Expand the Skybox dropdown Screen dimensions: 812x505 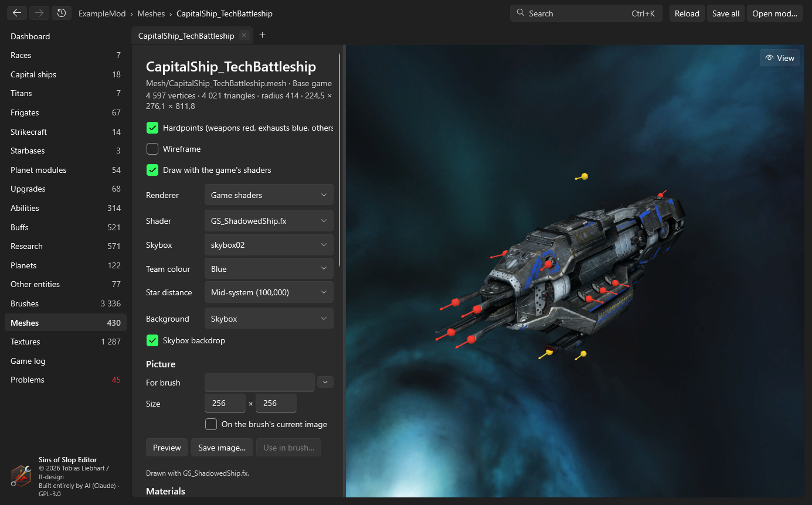[269, 245]
